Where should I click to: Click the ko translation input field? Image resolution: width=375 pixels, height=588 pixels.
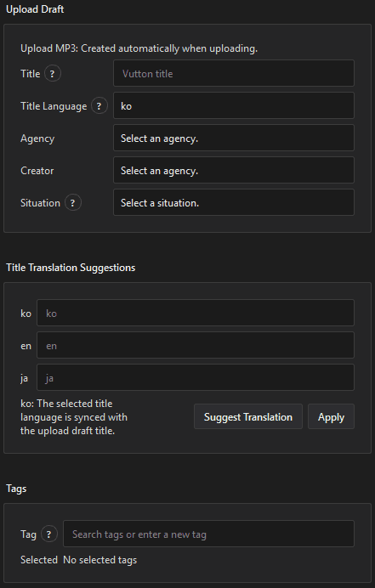click(196, 313)
